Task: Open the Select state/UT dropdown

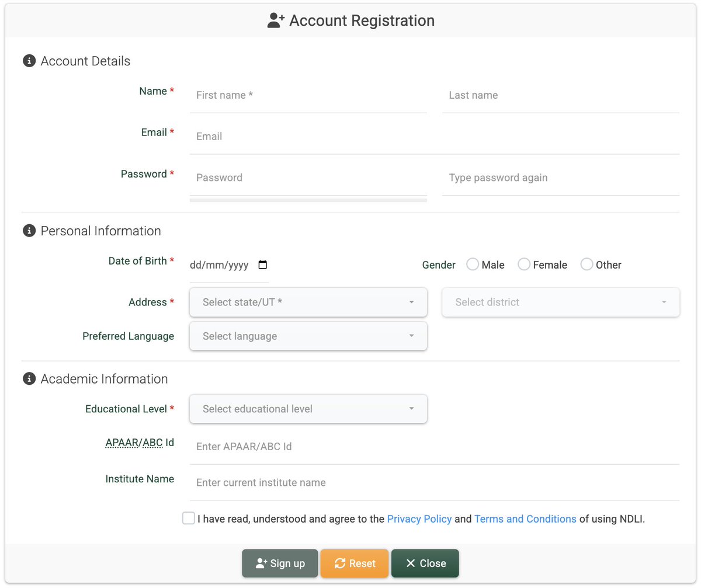Action: (x=308, y=302)
